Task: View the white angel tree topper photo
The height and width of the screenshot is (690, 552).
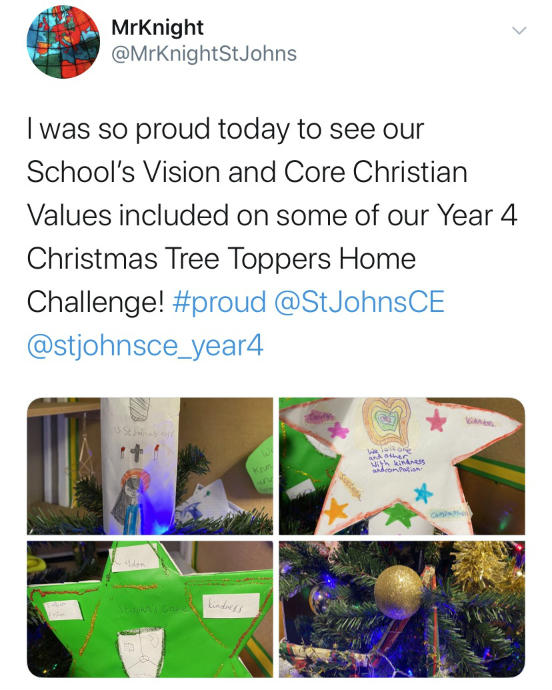Action: click(150, 466)
